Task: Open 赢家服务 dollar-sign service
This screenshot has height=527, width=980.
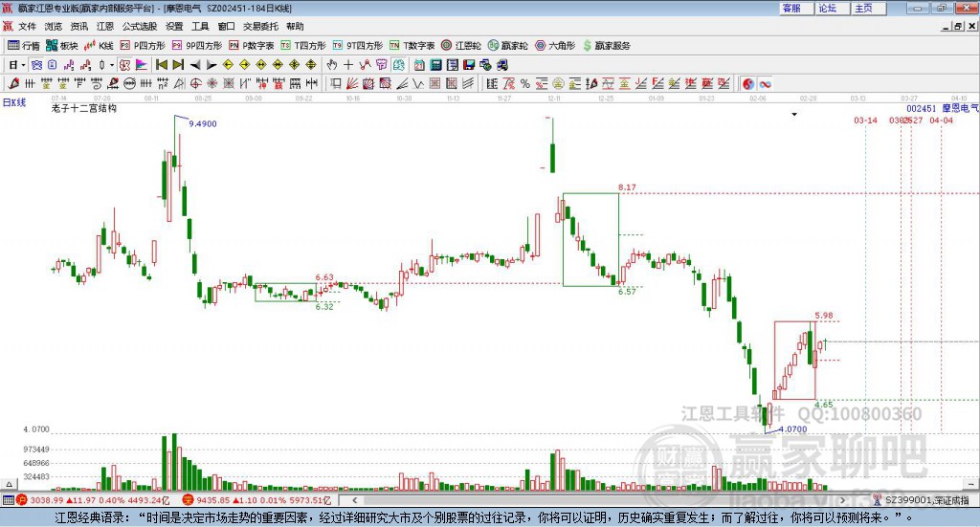Action: [x=606, y=46]
